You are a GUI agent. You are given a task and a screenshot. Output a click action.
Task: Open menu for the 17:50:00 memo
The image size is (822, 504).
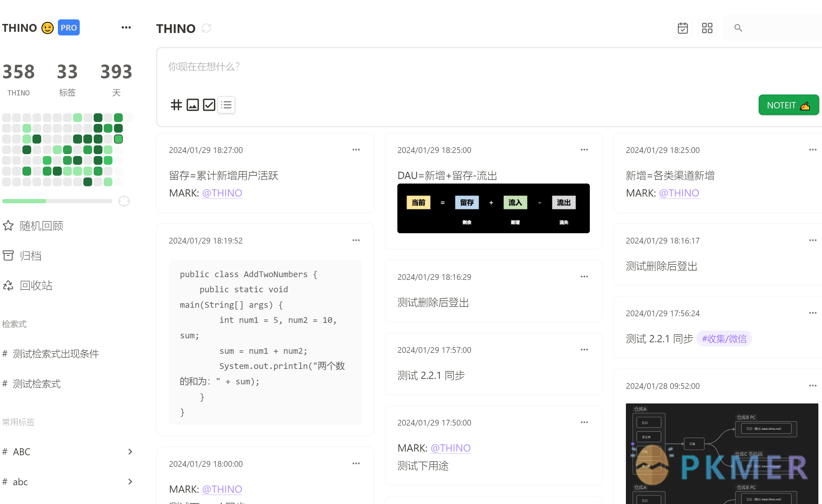[x=584, y=422]
